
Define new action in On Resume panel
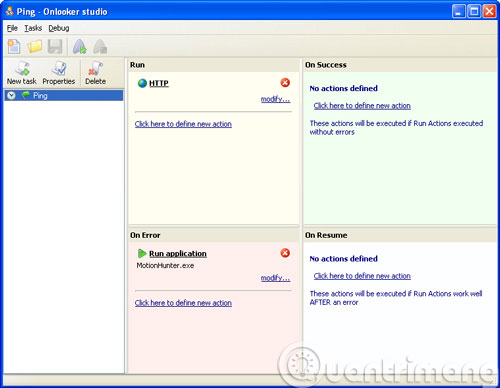click(x=362, y=276)
